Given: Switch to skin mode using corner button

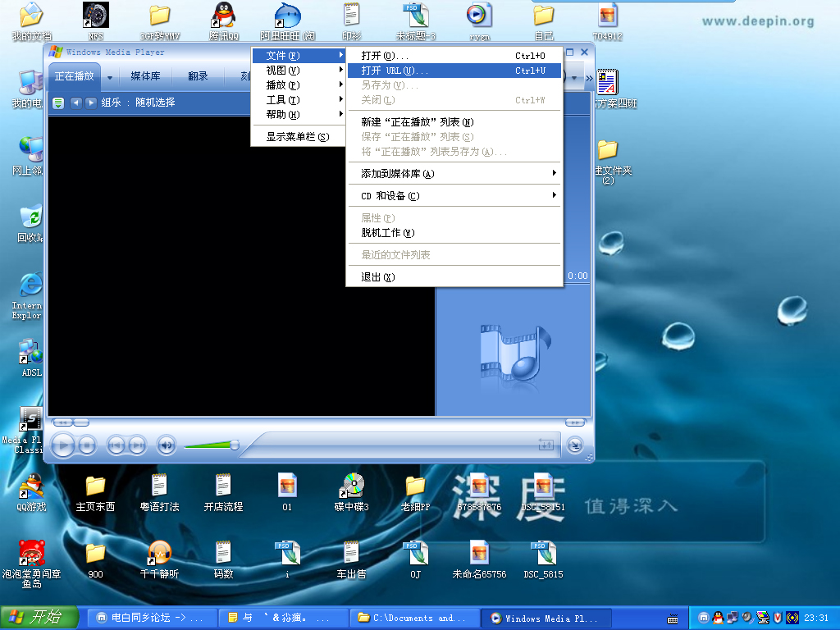Looking at the screenshot, I should click(576, 445).
